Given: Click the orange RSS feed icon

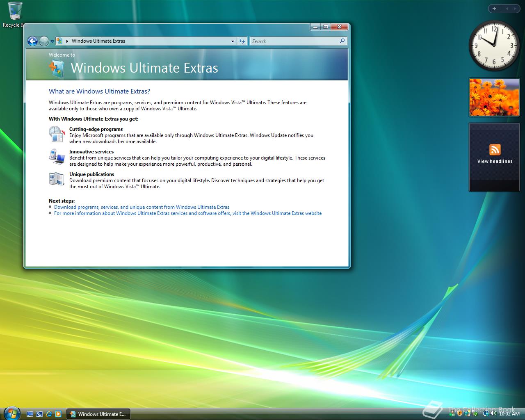Looking at the screenshot, I should click(x=495, y=150).
